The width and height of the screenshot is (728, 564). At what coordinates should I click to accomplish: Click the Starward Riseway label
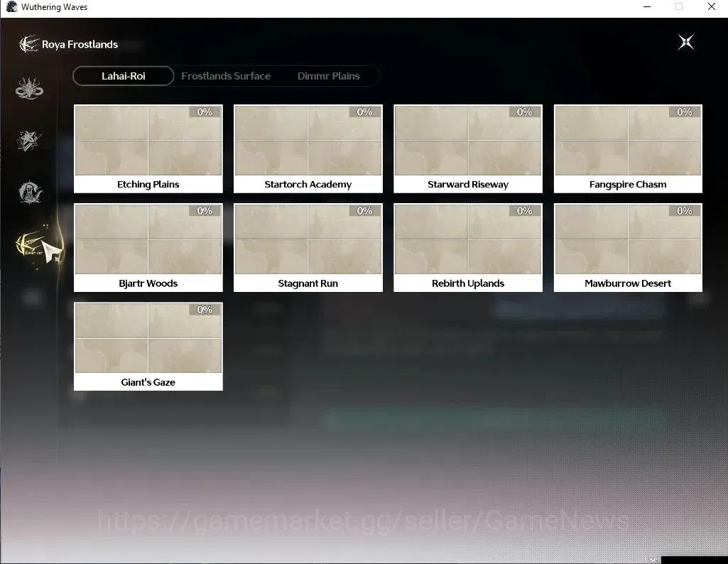click(x=468, y=184)
